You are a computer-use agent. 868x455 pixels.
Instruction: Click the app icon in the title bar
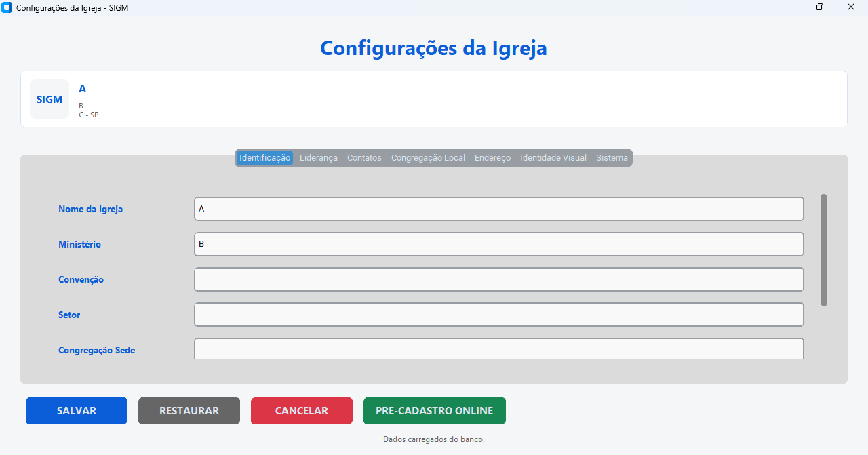pyautogui.click(x=7, y=7)
